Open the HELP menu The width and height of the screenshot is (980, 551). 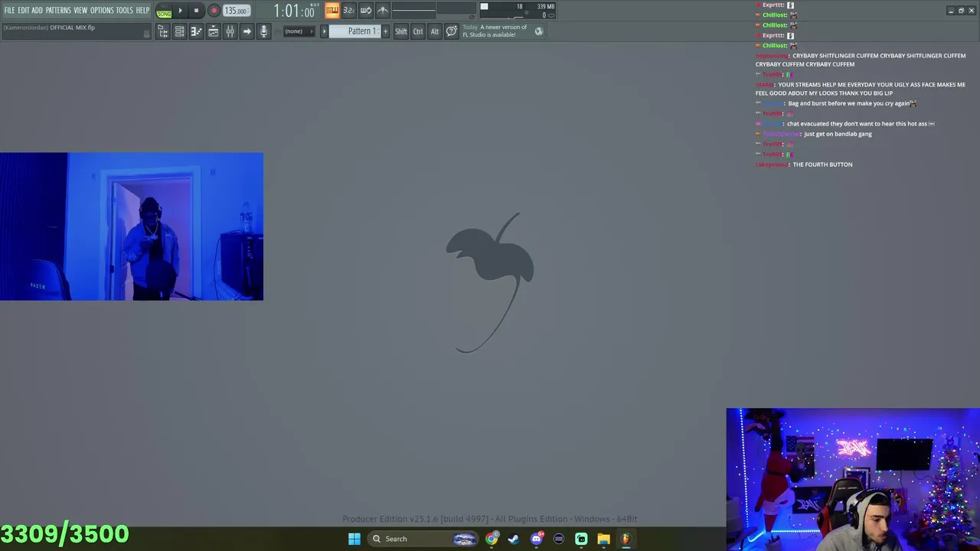(143, 10)
